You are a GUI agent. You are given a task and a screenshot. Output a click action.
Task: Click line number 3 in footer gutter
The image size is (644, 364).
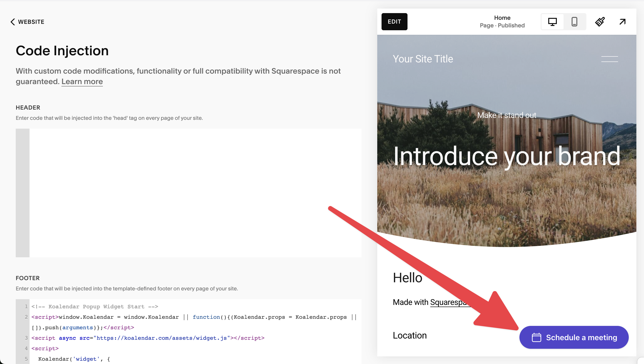click(26, 338)
